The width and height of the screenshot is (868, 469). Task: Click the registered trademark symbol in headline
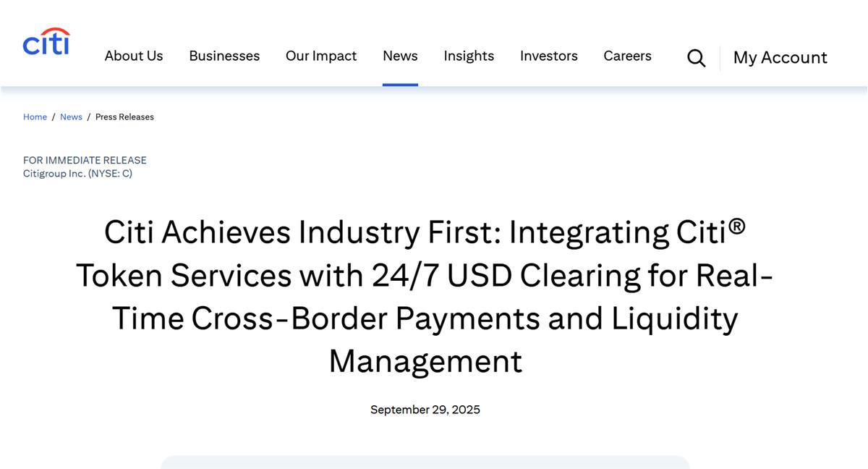click(x=736, y=226)
